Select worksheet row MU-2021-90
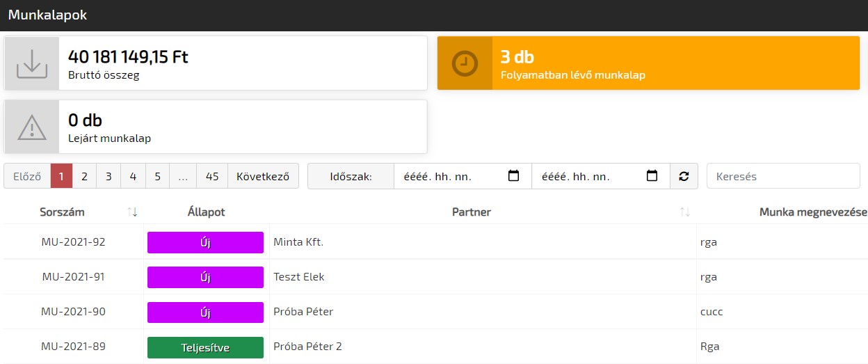 (74, 312)
